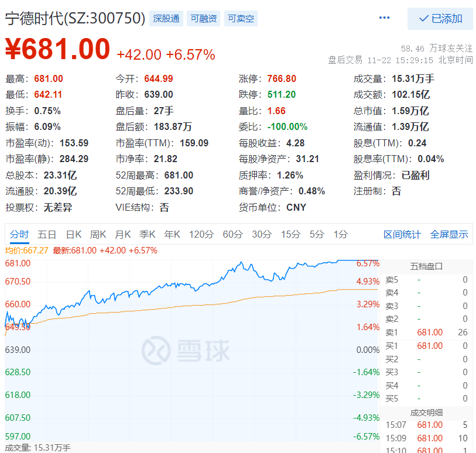Click the 盘后额 value 183.87万

tap(173, 127)
